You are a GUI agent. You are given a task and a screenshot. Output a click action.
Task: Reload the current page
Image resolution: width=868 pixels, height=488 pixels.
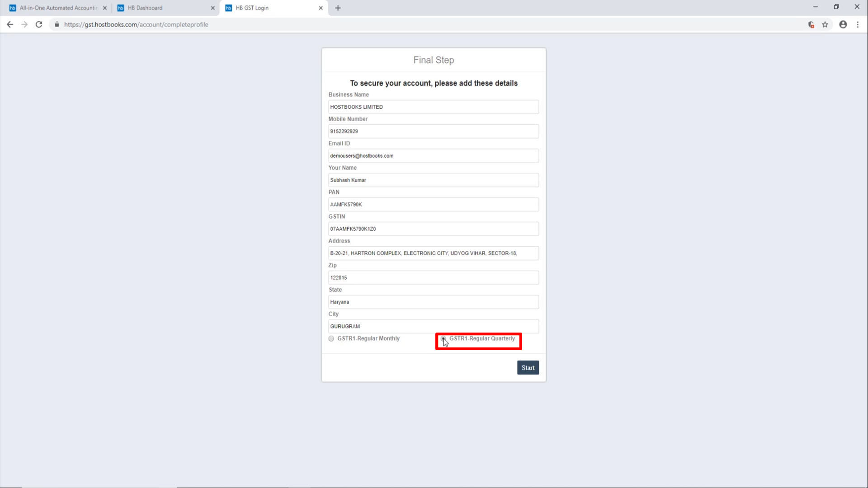[x=39, y=24]
